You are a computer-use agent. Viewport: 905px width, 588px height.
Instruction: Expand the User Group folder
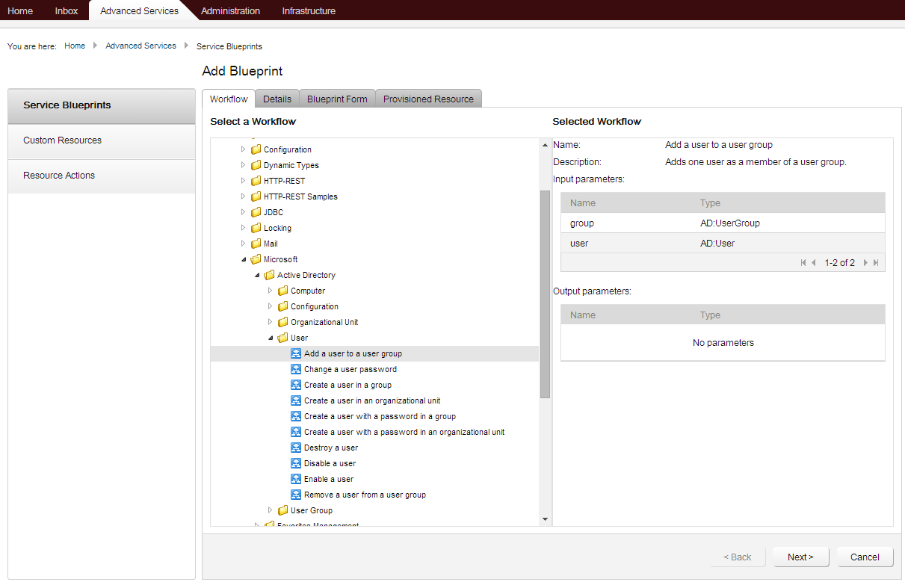[x=270, y=510]
